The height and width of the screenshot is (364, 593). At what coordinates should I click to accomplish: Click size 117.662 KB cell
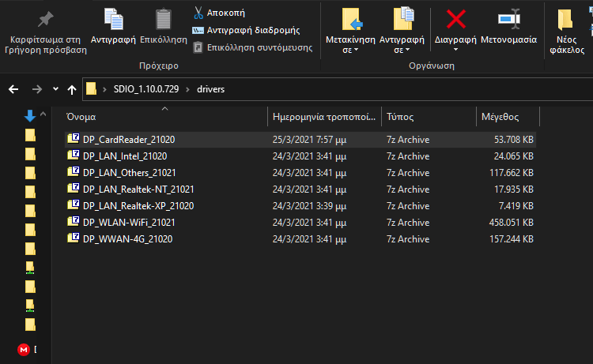(512, 173)
